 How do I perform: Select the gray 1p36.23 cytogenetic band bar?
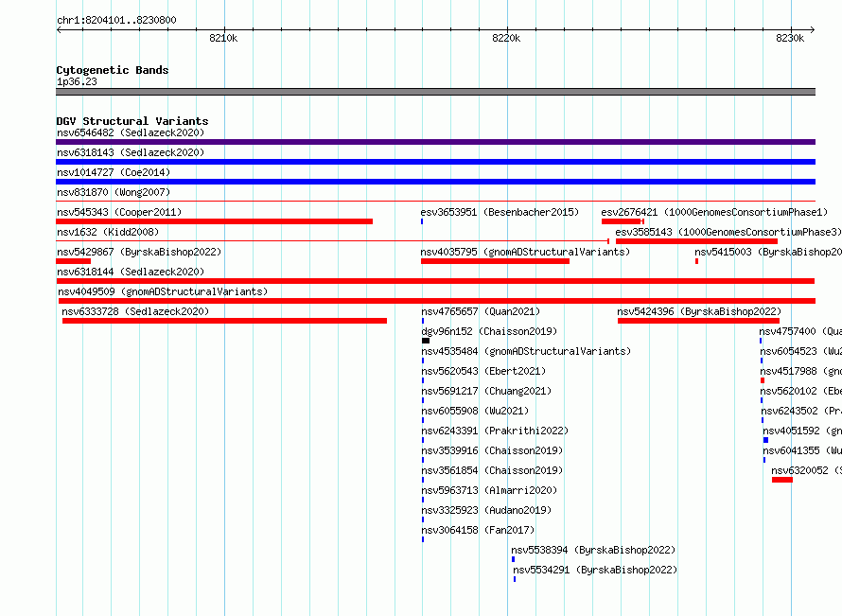coord(435,92)
